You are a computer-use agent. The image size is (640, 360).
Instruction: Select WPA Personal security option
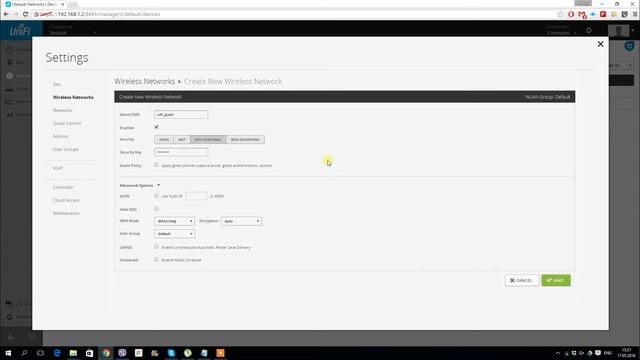pyautogui.click(x=208, y=140)
